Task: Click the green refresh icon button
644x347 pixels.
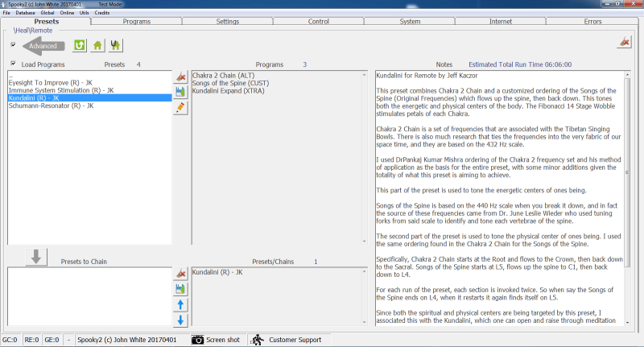Action: pyautogui.click(x=80, y=46)
